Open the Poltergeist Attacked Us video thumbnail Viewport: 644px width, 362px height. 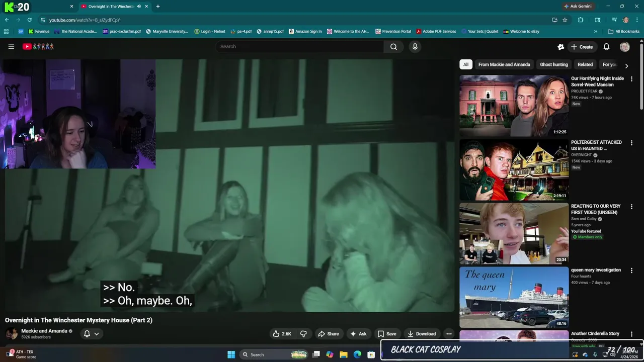coord(514,169)
